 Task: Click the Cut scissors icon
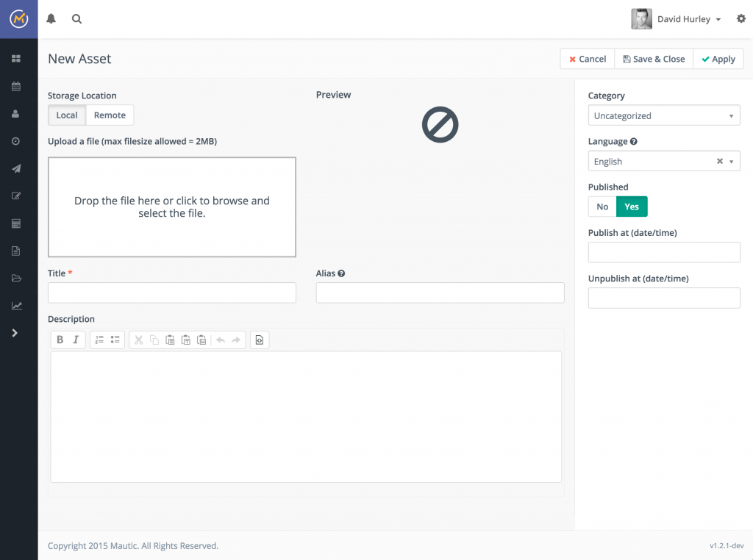(139, 340)
